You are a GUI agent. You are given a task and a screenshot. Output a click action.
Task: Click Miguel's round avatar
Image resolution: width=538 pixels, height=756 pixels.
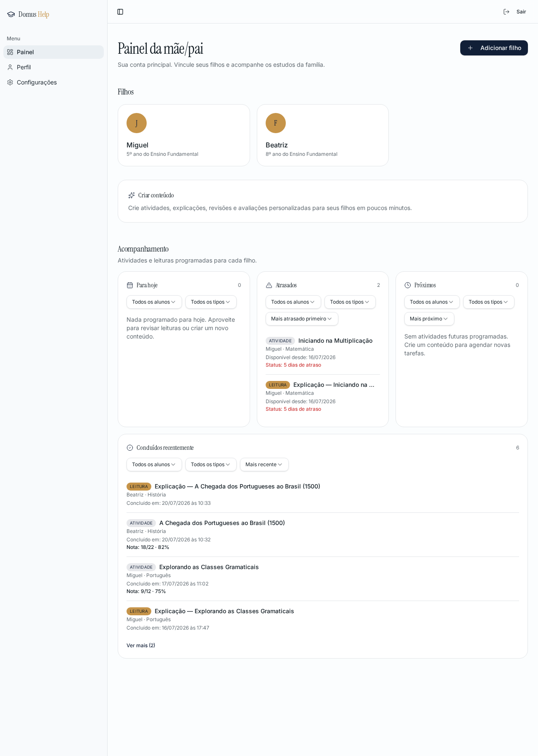click(137, 123)
